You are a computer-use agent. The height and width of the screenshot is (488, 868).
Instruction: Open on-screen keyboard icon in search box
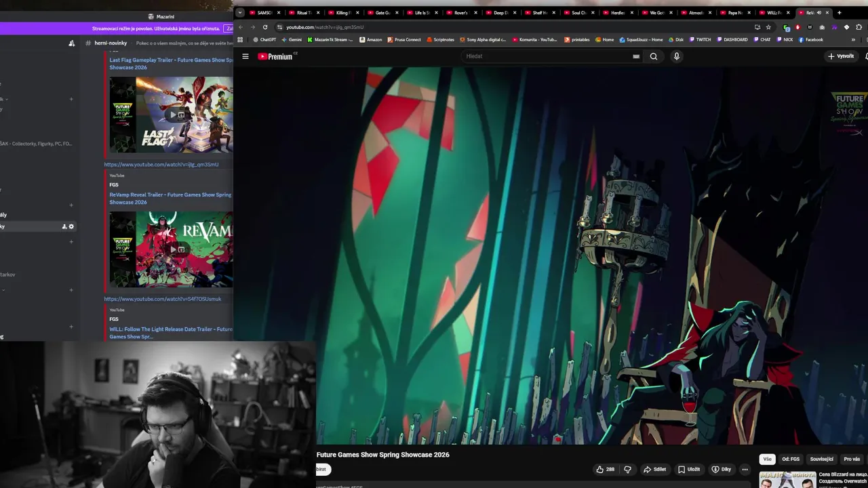(x=636, y=56)
